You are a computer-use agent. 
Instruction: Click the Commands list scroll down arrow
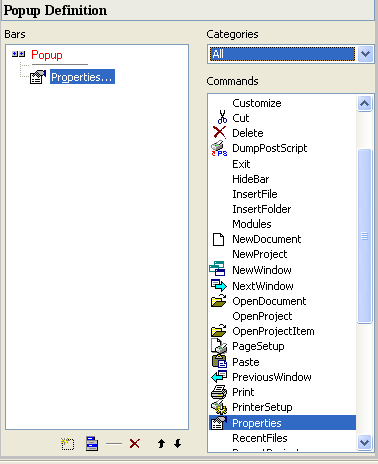(364, 443)
